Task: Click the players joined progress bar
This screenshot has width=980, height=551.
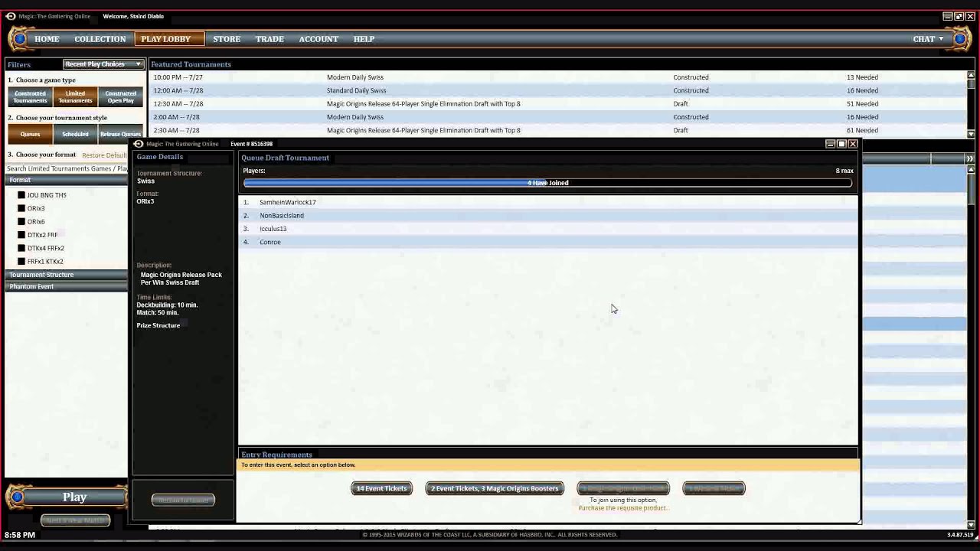Action: [x=547, y=183]
